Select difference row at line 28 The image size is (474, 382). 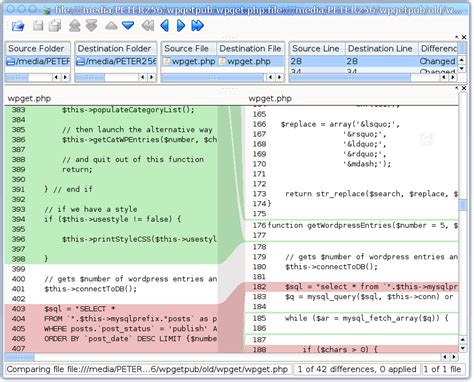tap(374, 61)
